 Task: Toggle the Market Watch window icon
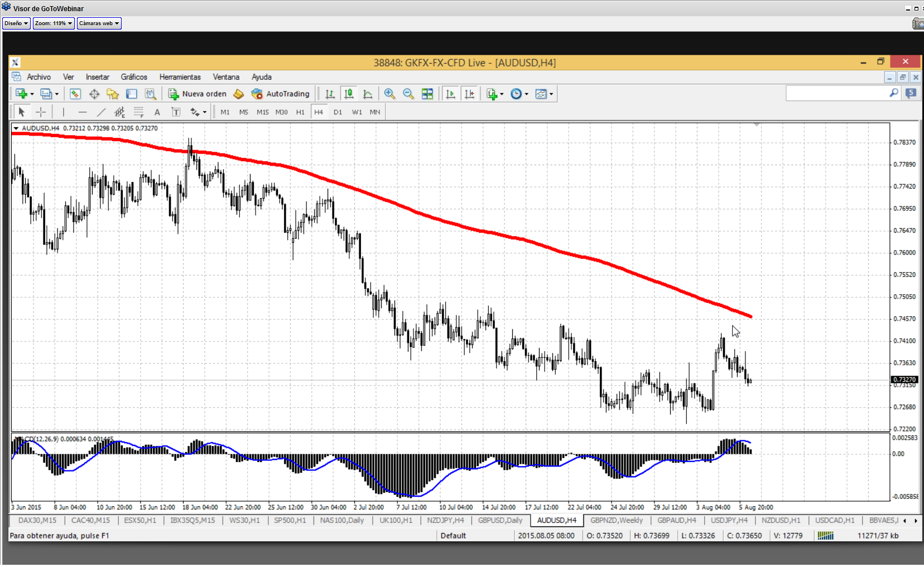tap(75, 94)
